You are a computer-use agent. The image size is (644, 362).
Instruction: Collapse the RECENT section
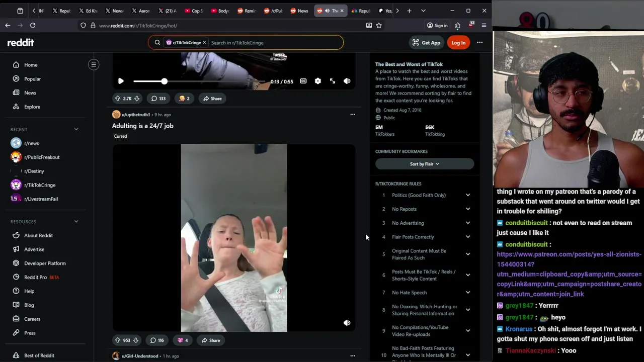[x=76, y=129]
